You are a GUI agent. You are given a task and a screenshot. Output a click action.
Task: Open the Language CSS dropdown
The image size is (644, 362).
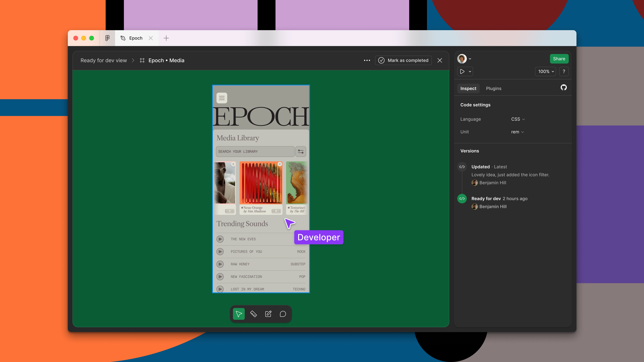[518, 119]
